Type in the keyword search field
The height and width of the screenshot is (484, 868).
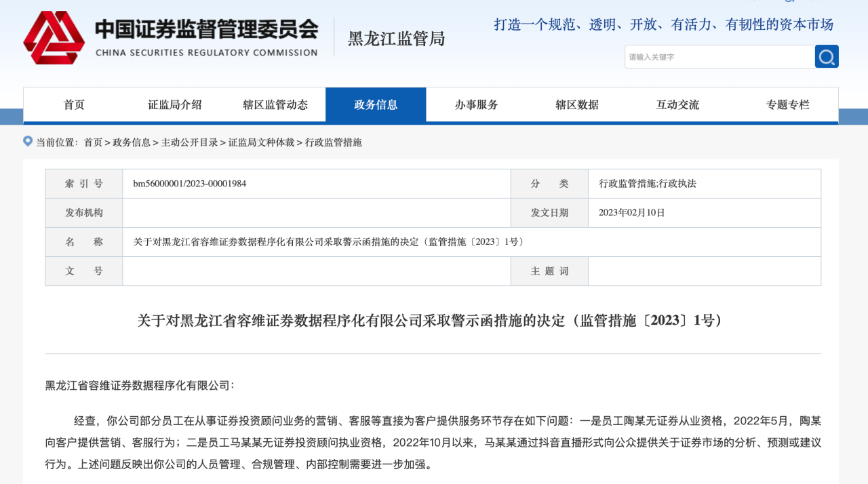tap(719, 57)
